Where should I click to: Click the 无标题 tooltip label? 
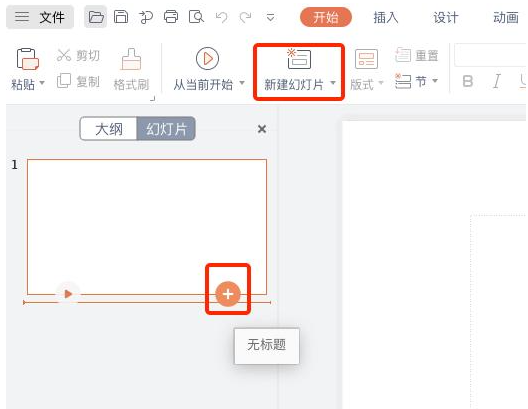click(x=267, y=345)
